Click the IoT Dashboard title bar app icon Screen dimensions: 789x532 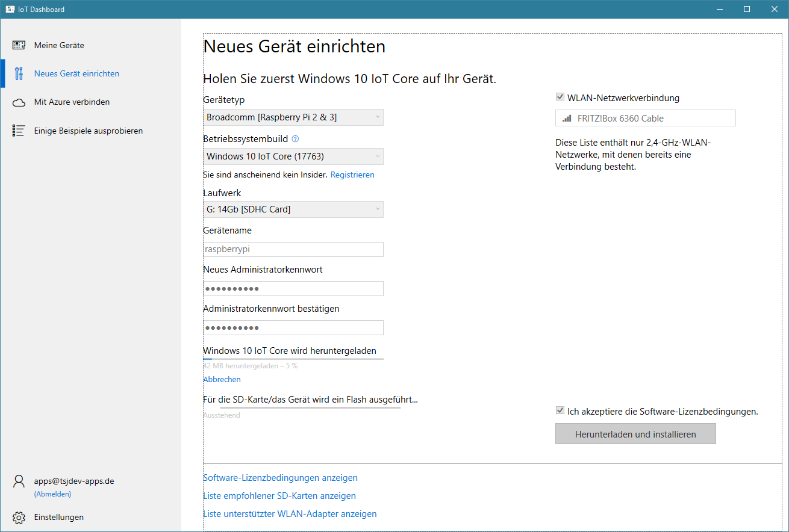point(10,9)
